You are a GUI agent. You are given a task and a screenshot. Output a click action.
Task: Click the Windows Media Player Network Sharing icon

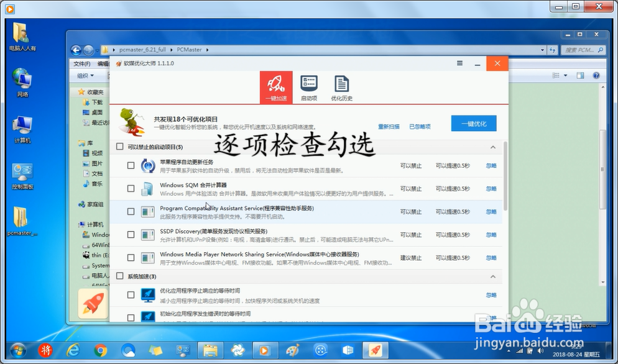pos(148,258)
